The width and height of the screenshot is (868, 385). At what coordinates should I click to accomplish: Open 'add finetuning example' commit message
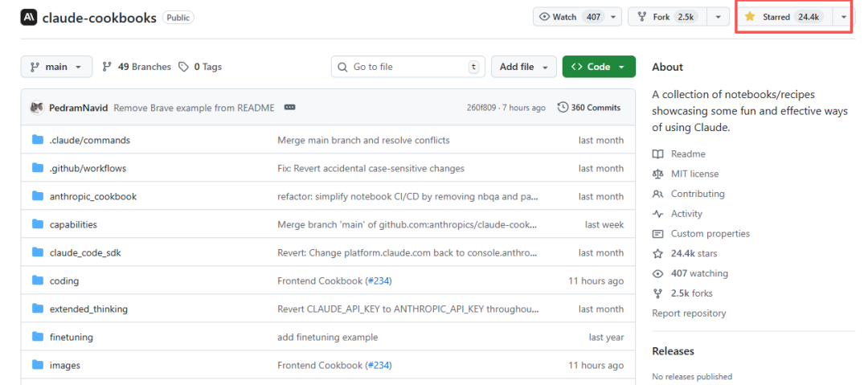pyautogui.click(x=328, y=337)
